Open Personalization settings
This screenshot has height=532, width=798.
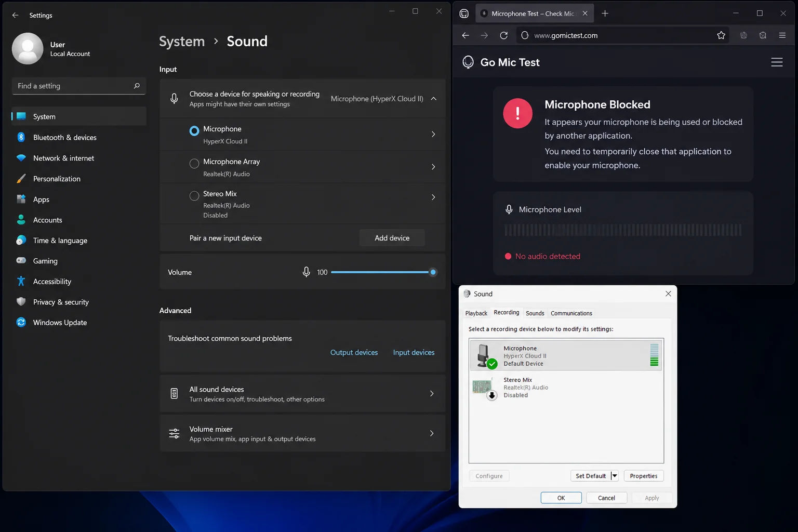pyautogui.click(x=79, y=179)
